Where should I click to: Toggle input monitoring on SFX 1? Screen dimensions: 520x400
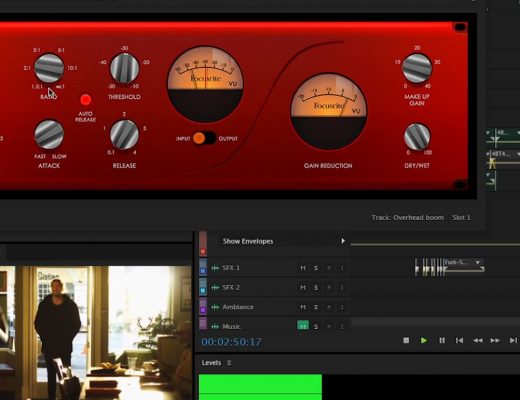point(342,268)
